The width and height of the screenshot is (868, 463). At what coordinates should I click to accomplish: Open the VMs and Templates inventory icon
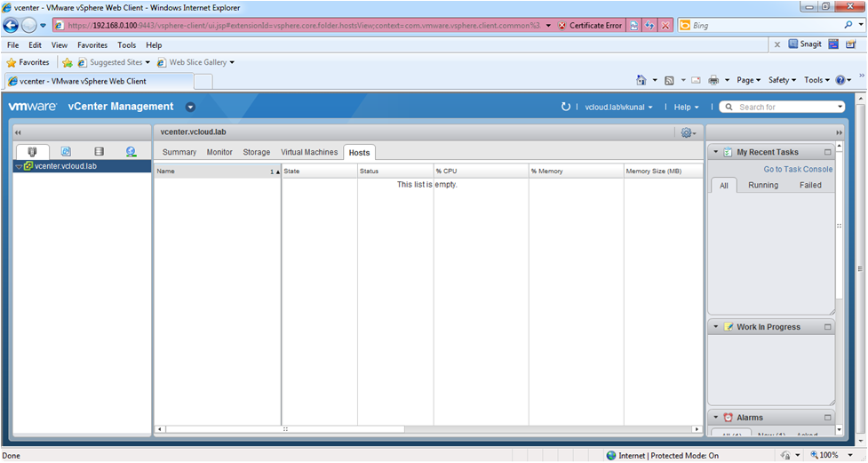tap(66, 151)
